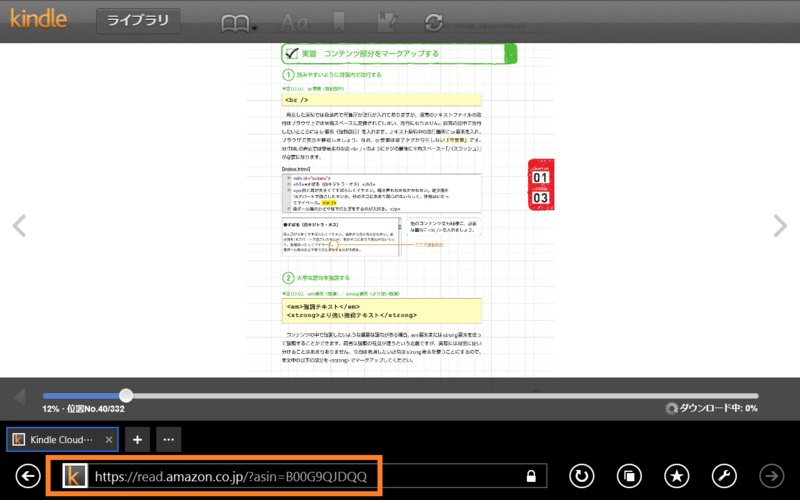The height and width of the screenshot is (500, 800).
Task: Click the gray back triangle beside progress bar
Action: [20, 396]
